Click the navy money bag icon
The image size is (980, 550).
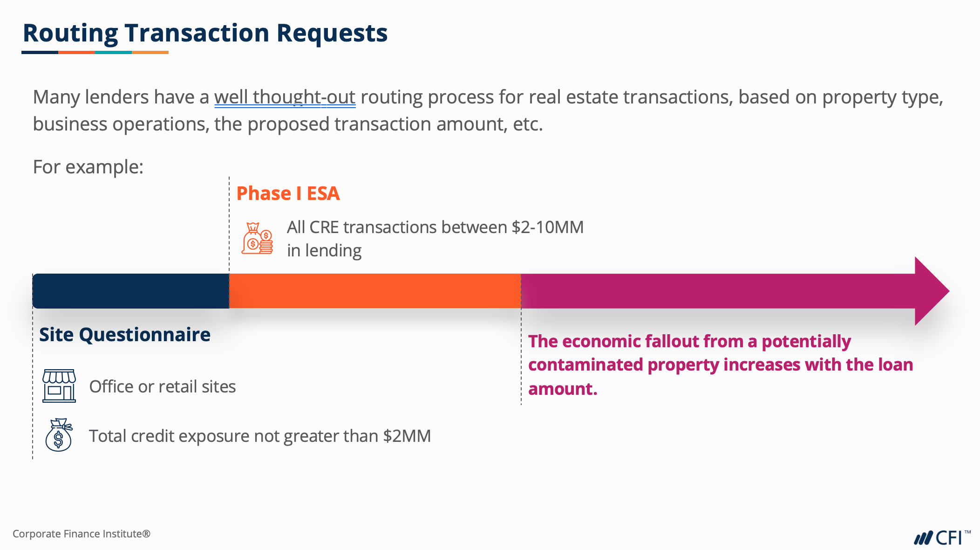[59, 435]
